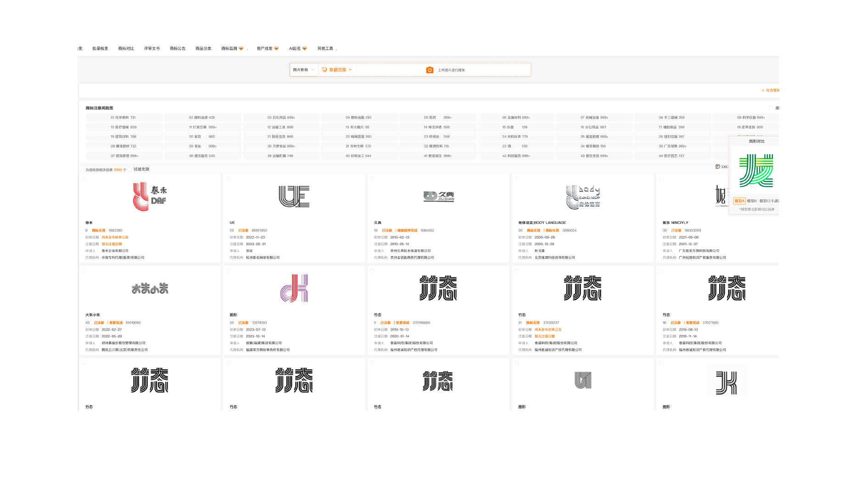
Task: Go to 批量检索 in the navigation bar
Action: point(100,49)
